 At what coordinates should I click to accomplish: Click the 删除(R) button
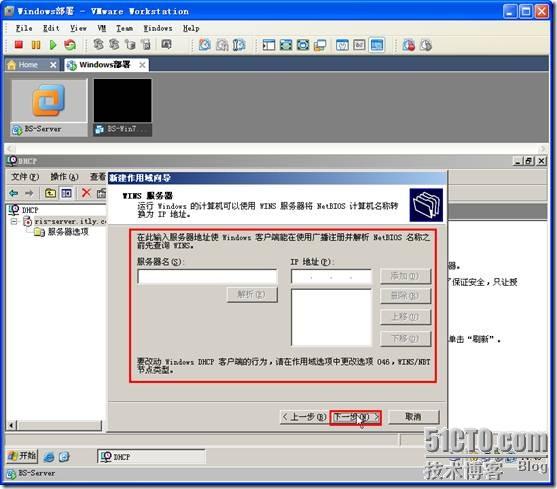pyautogui.click(x=405, y=296)
